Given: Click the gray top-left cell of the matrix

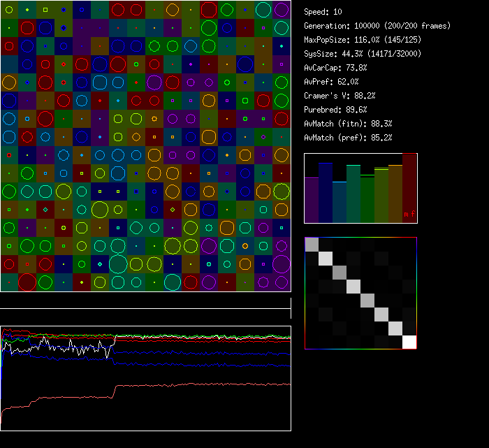Looking at the screenshot, I should click(x=312, y=244).
